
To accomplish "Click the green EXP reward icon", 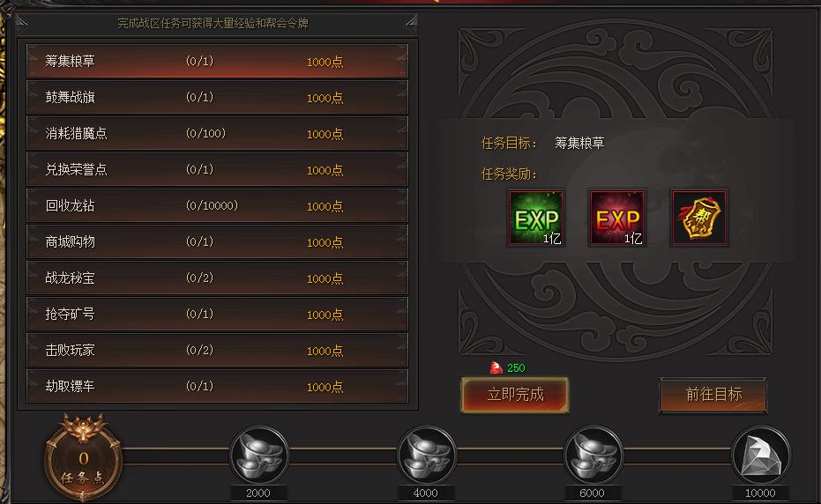I will [x=536, y=218].
